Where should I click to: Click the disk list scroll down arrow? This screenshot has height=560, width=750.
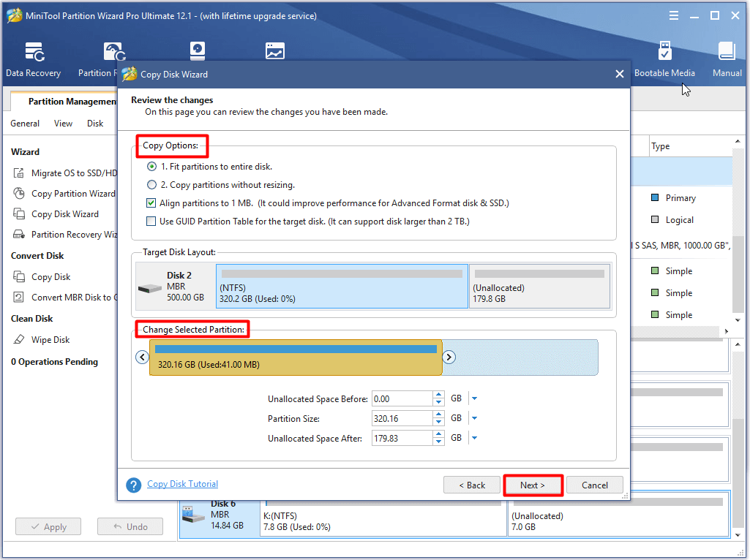pos(738,319)
